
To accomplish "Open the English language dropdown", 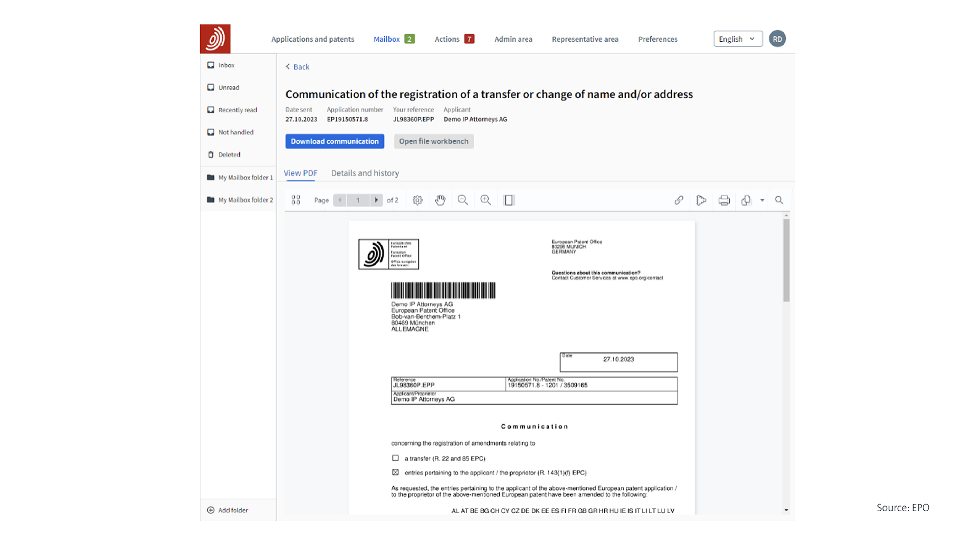I will [738, 39].
